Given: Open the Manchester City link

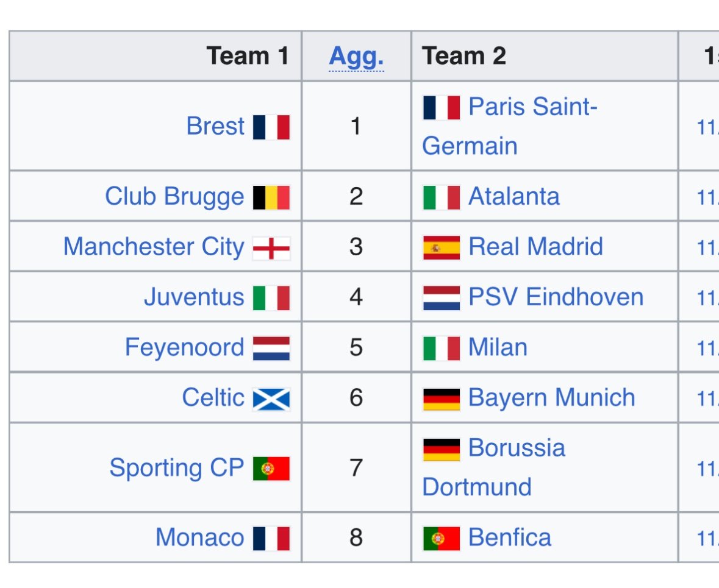Looking at the screenshot, I should [x=153, y=247].
